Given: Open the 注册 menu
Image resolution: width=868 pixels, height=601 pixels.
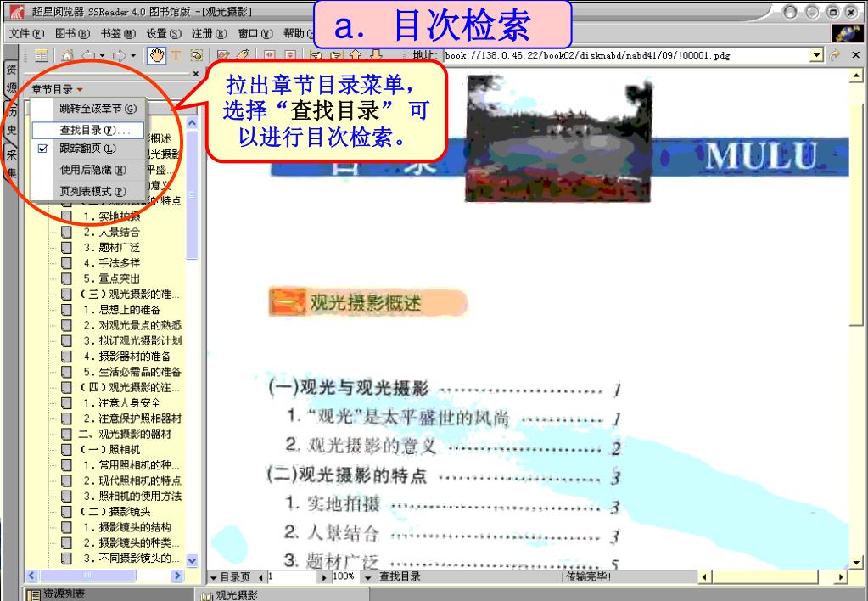Looking at the screenshot, I should (210, 34).
